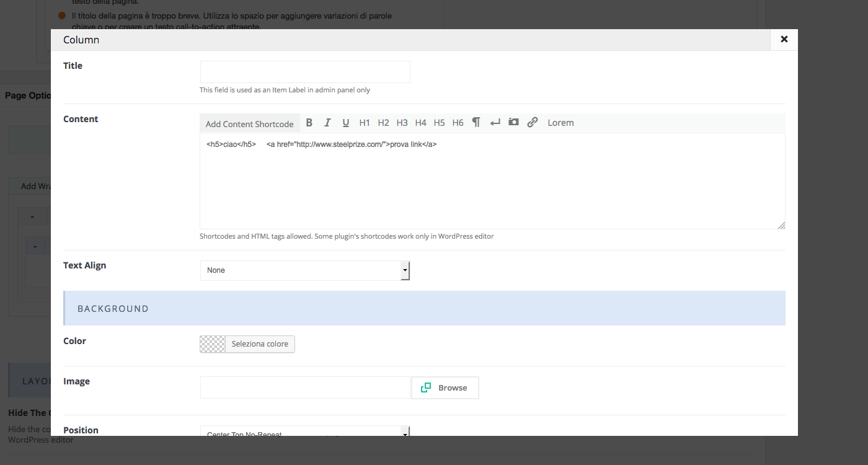This screenshot has height=465, width=868.
Task: Apply underline formatting in Content toolbar
Action: [x=346, y=123]
